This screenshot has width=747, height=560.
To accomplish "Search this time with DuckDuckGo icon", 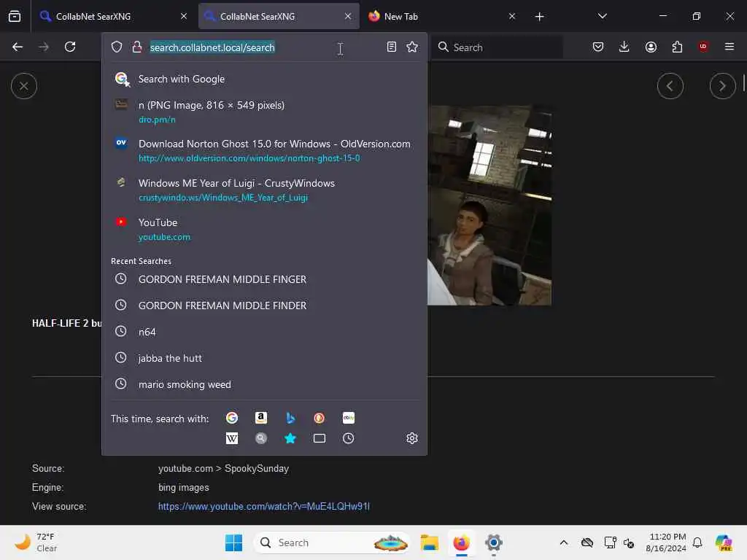I will click(x=320, y=418).
